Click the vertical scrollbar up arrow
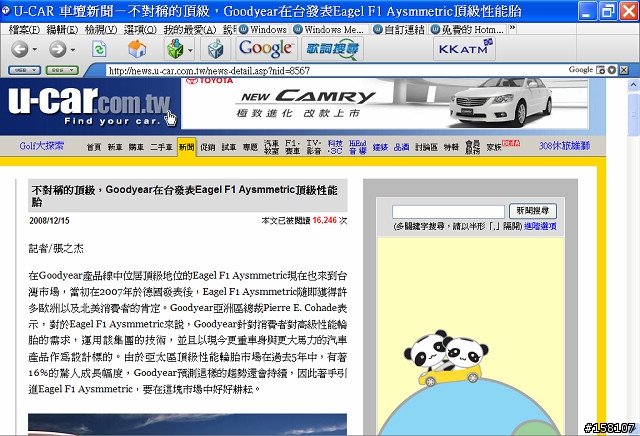 pos(633,85)
